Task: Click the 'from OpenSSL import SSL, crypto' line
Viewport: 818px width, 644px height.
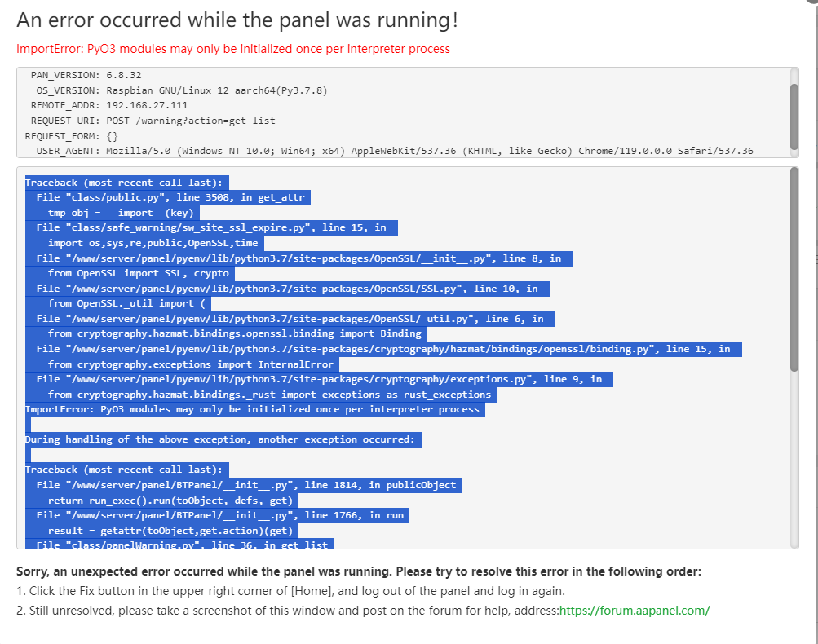Action: pyautogui.click(x=138, y=273)
